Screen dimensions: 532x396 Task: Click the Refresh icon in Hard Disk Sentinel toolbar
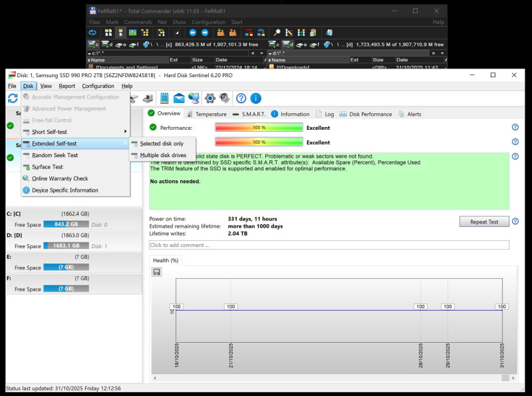pos(13,99)
